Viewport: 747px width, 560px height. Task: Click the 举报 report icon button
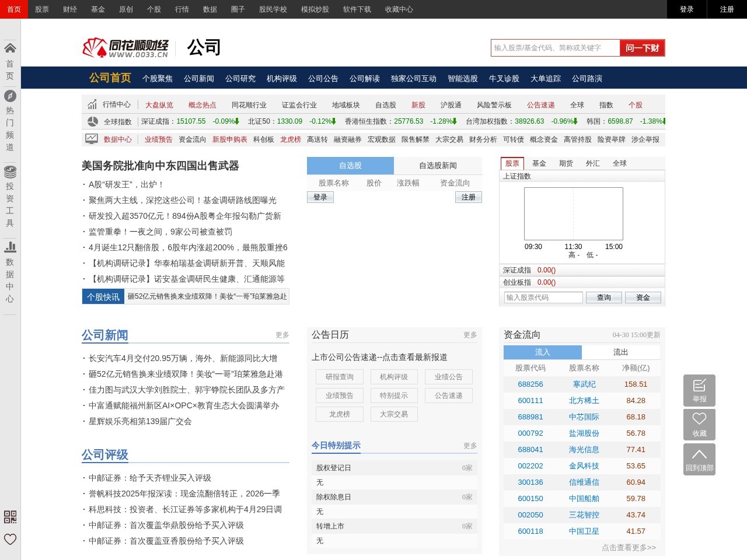click(699, 390)
